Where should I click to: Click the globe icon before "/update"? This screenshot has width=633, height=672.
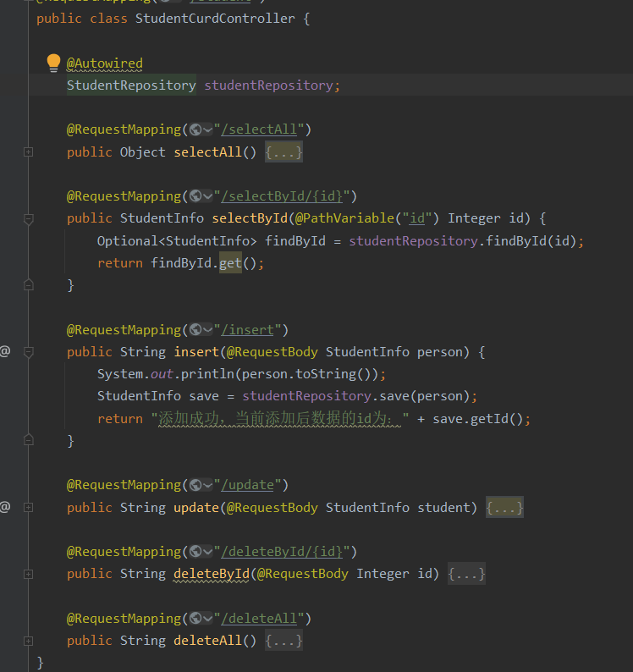point(195,485)
